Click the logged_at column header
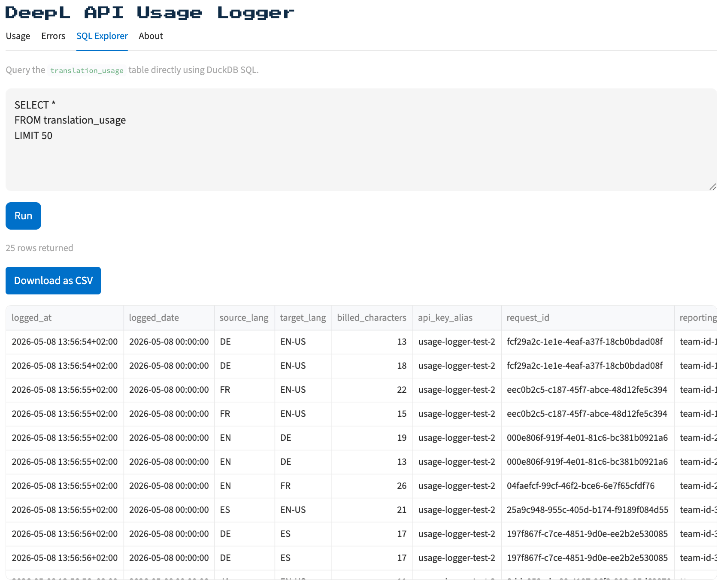The width and height of the screenshot is (727, 588). click(65, 318)
